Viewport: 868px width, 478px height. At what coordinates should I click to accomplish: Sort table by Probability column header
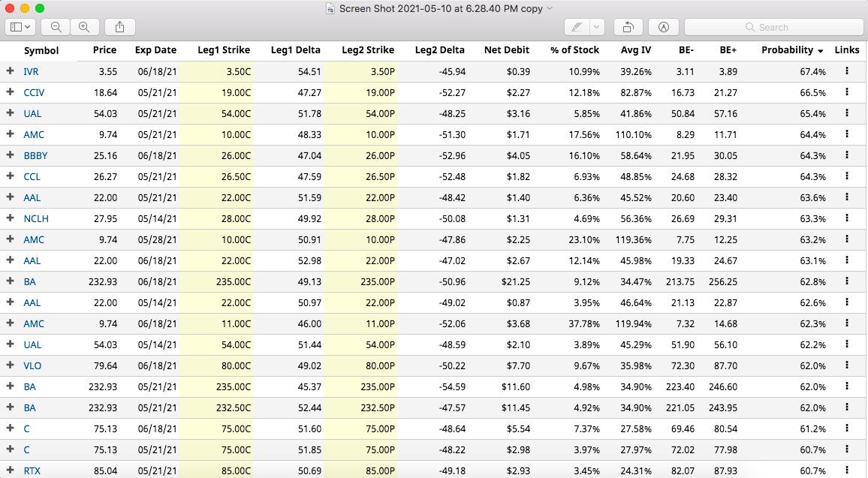791,50
